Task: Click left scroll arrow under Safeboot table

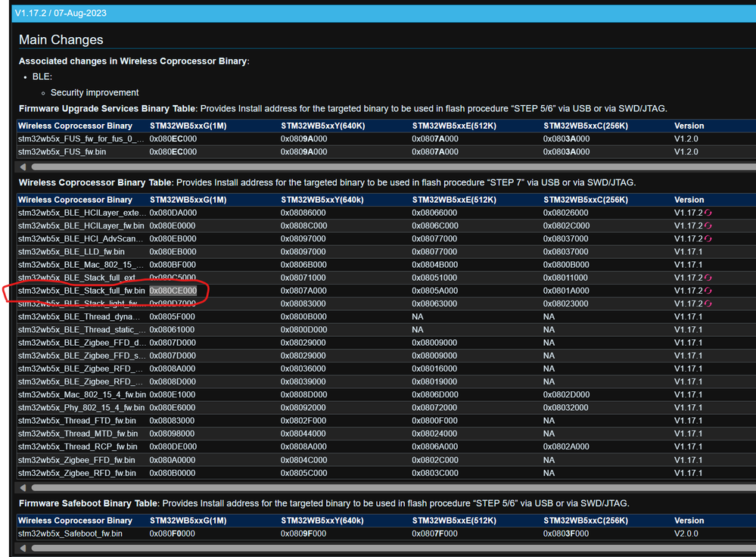Action: [23, 549]
